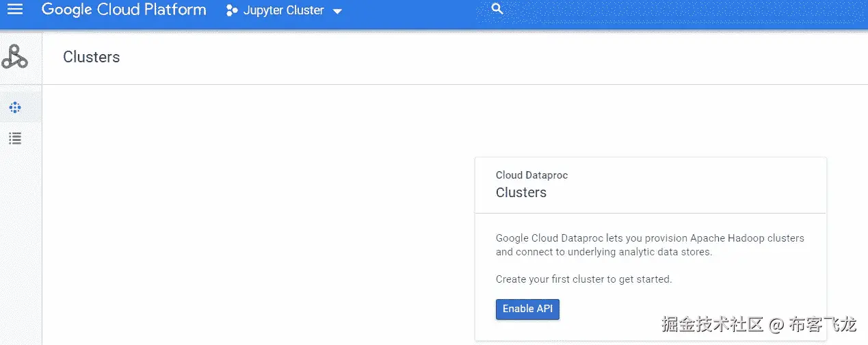The image size is (868, 345).
Task: Click the Clusters heading inside the card
Action: (x=521, y=192)
